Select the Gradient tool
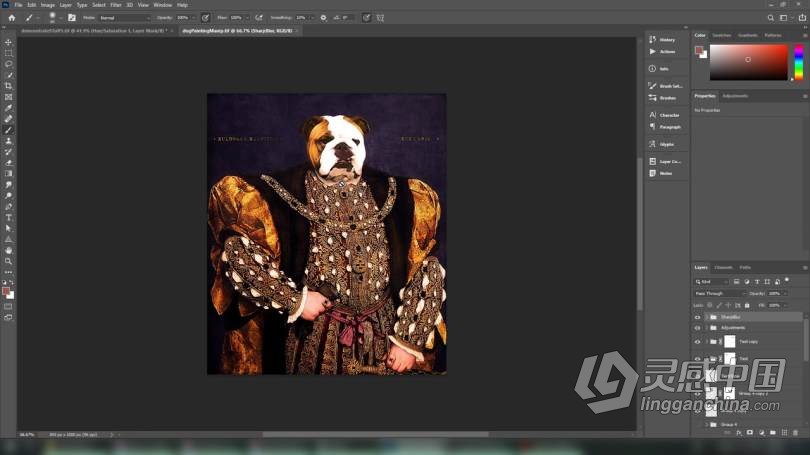The image size is (810, 455). coord(8,174)
